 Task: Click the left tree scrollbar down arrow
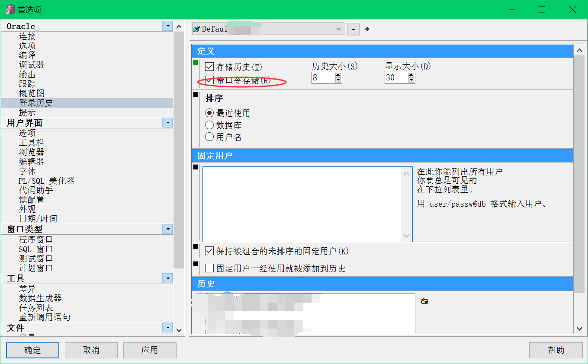pyautogui.click(x=179, y=330)
